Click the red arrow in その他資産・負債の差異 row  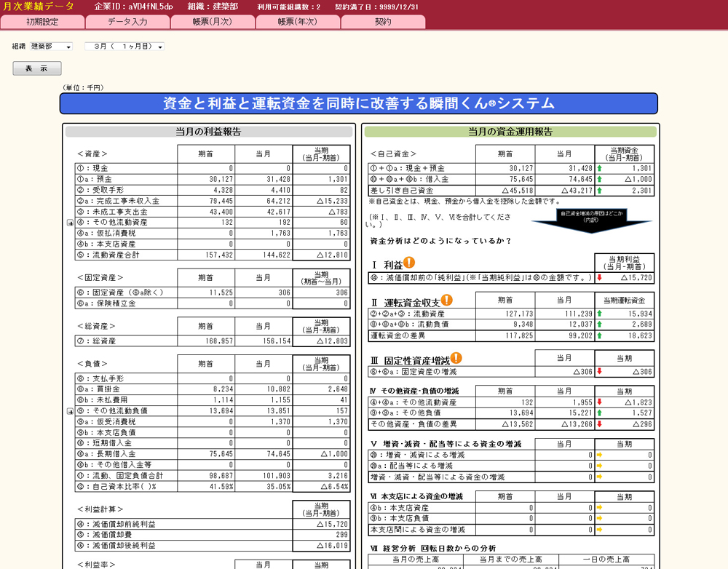coord(599,424)
